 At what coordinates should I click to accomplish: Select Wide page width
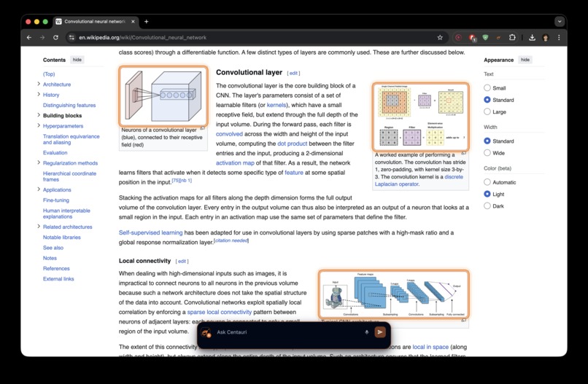click(x=487, y=153)
